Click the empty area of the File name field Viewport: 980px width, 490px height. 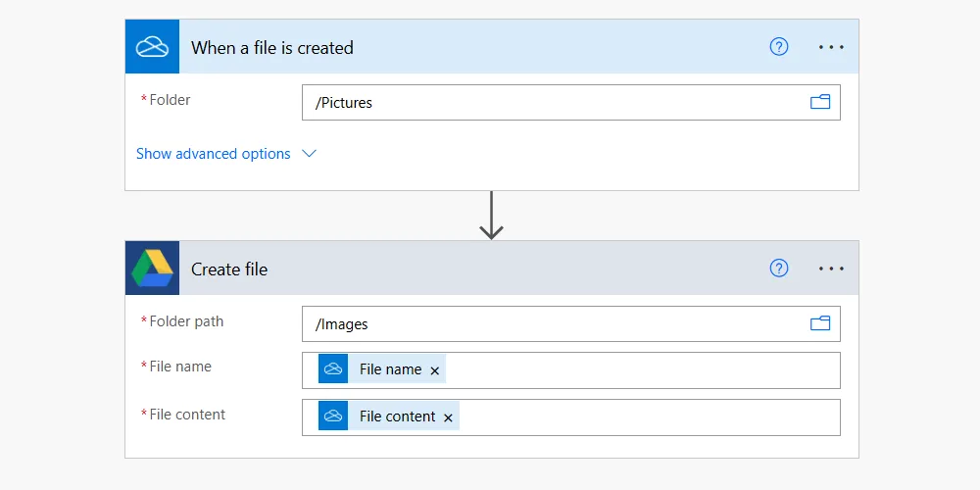pyautogui.click(x=637, y=370)
